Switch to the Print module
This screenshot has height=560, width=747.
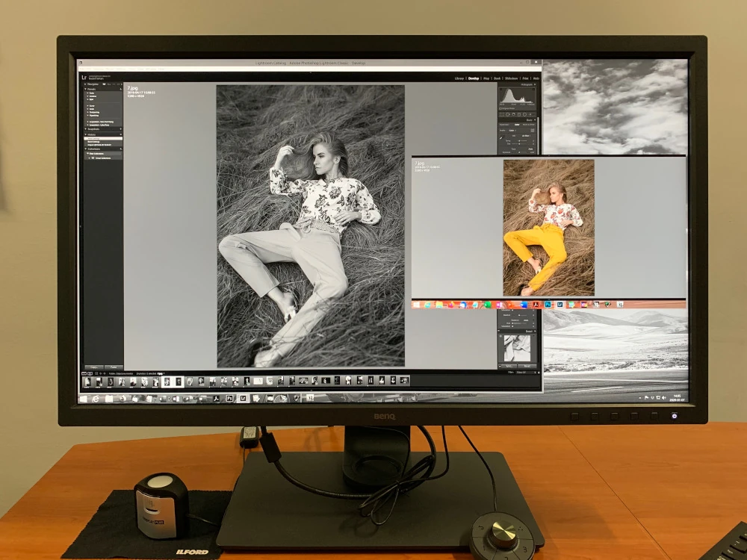[525, 78]
